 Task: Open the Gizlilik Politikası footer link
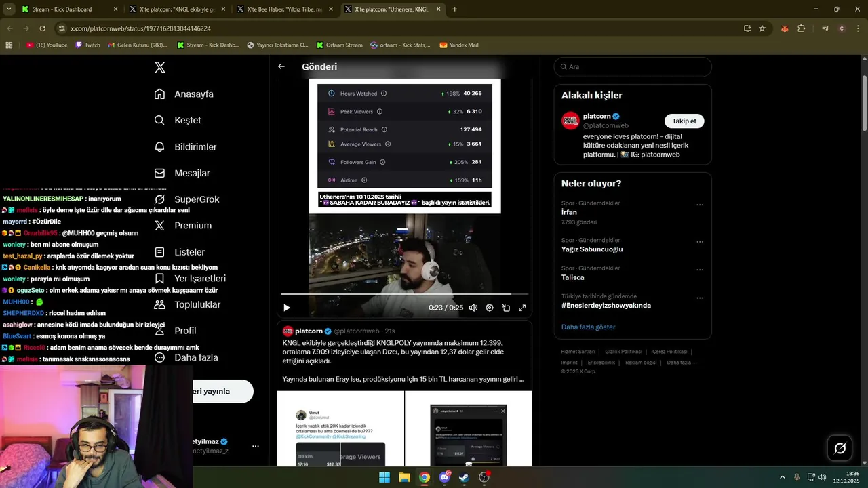623,352
